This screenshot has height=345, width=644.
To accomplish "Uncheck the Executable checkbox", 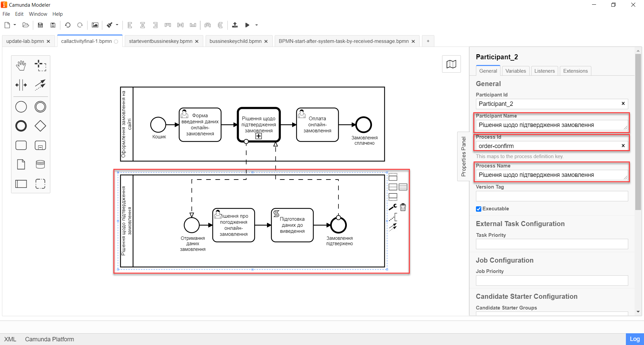I will click(x=479, y=209).
